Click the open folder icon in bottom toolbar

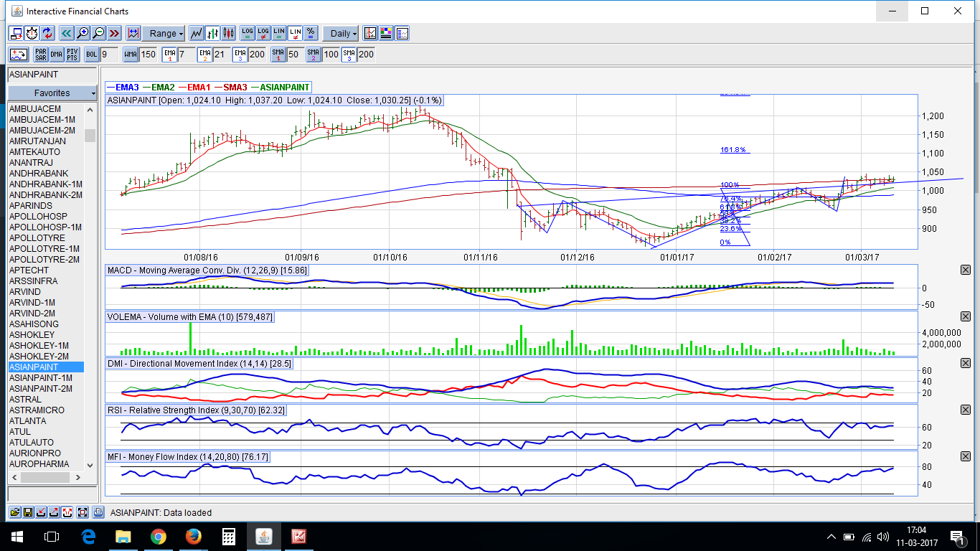click(14, 512)
